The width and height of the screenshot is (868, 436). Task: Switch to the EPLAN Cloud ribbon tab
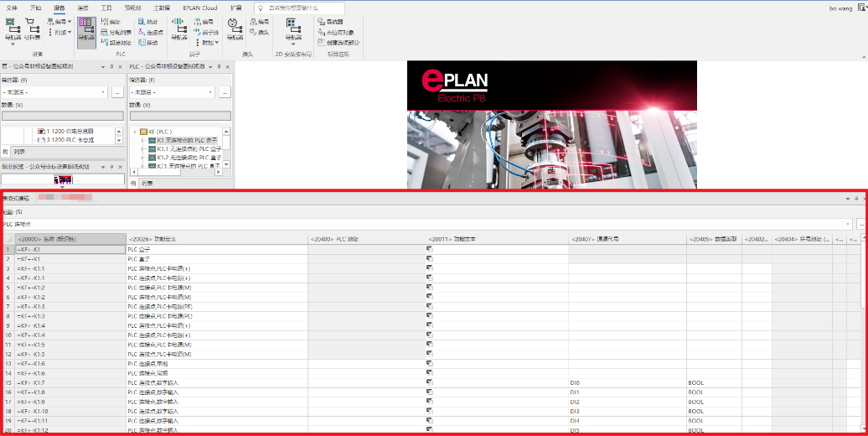point(200,8)
